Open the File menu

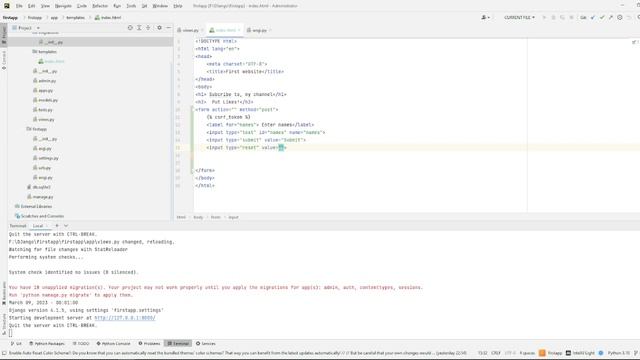(x=19, y=6)
